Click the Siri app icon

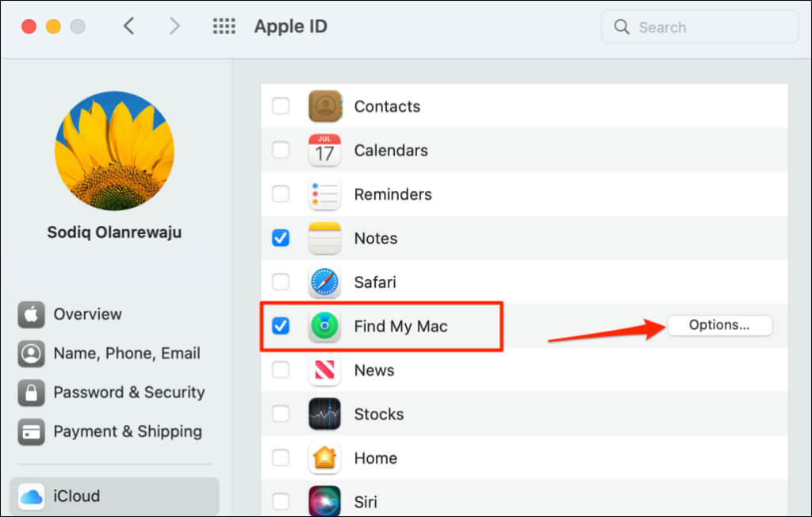324,501
